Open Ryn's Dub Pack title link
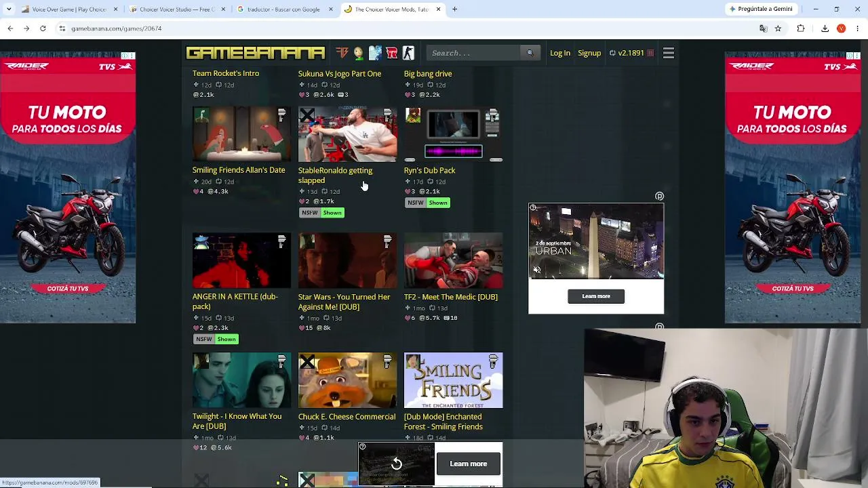 (x=429, y=171)
